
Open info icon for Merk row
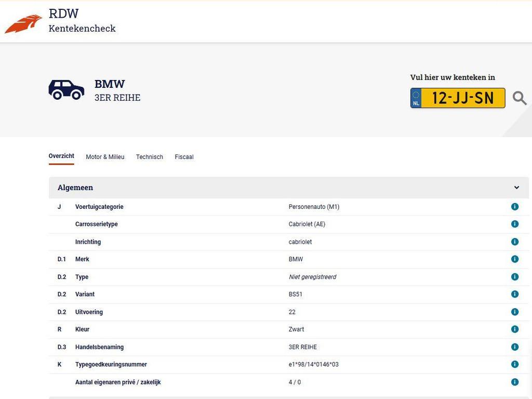515,259
